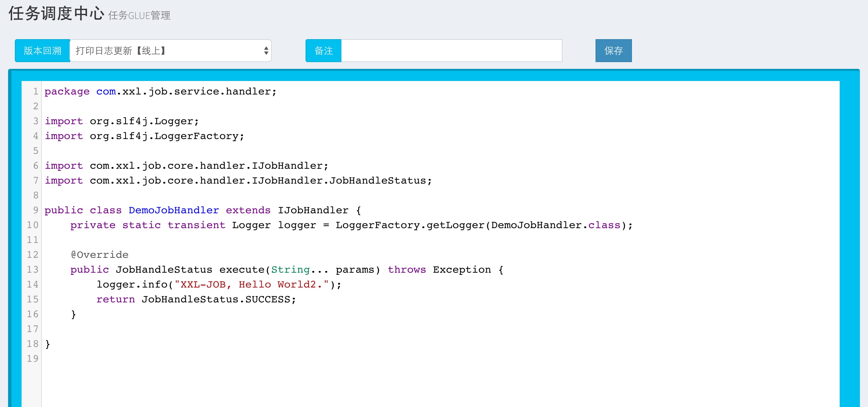Click the @Override annotation in editor
This screenshot has width=868, height=407.
coord(99,255)
